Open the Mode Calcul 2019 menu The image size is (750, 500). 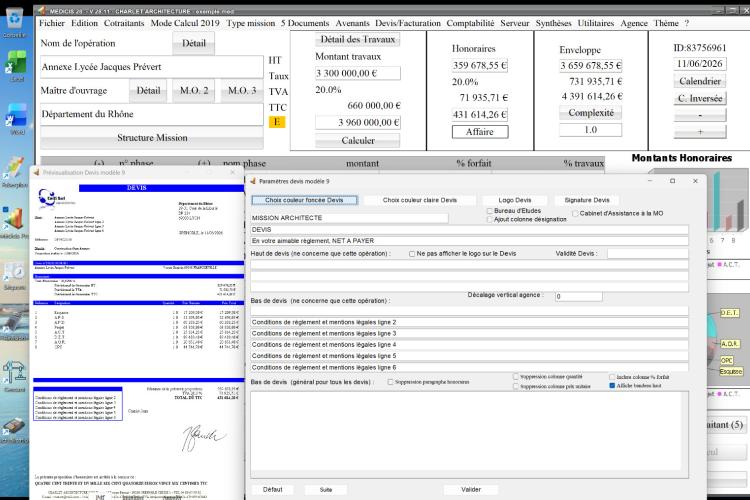point(185,23)
